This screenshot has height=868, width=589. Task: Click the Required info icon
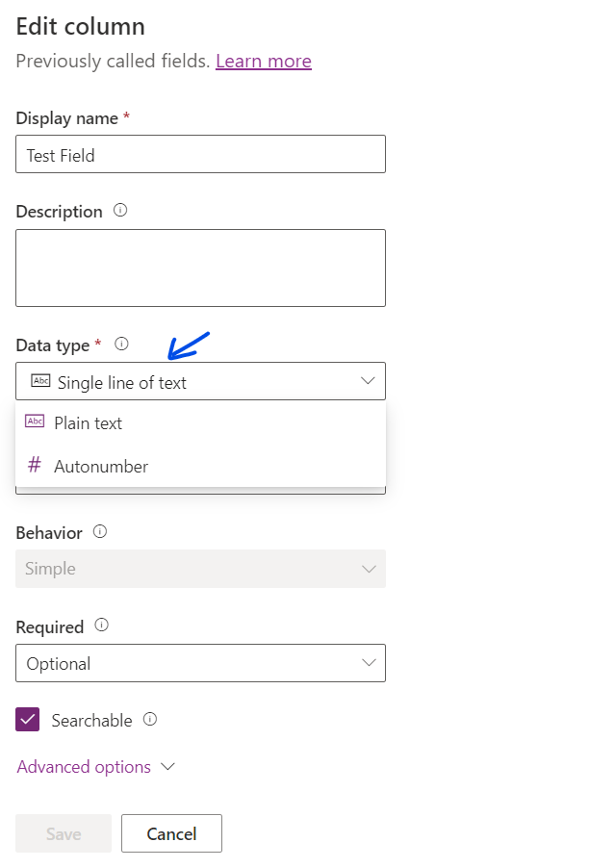pos(101,625)
